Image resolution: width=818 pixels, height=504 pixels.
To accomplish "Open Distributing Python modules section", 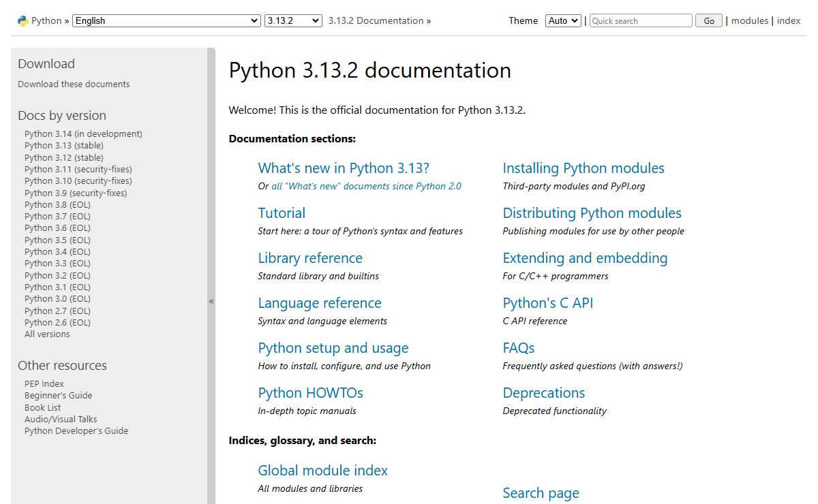I will click(x=592, y=213).
